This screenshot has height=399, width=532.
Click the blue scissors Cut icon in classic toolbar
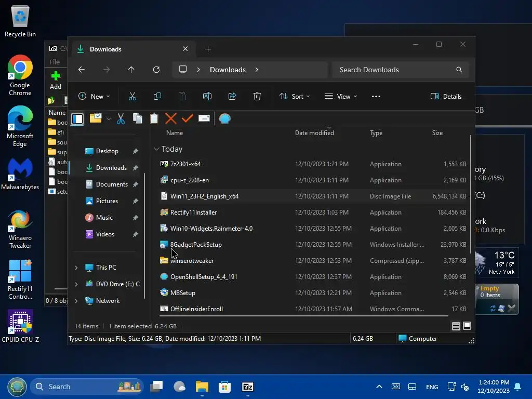tap(121, 118)
